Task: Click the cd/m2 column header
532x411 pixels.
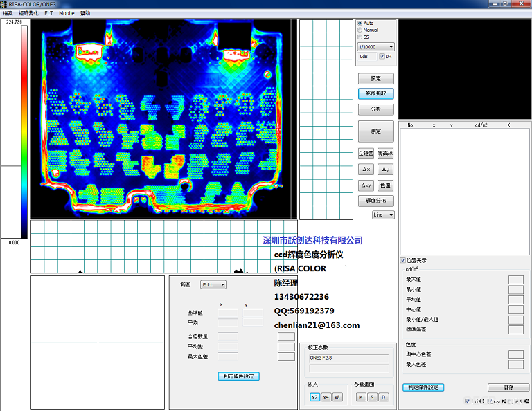Action: pyautogui.click(x=481, y=125)
